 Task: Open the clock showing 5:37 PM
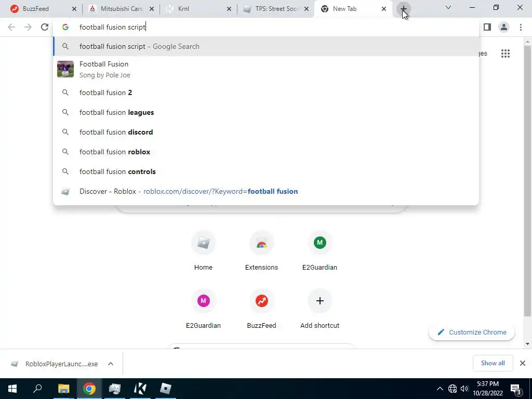pos(488,389)
